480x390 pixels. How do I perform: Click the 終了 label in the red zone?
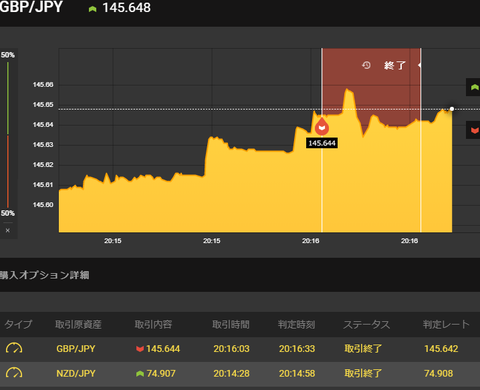pos(395,65)
